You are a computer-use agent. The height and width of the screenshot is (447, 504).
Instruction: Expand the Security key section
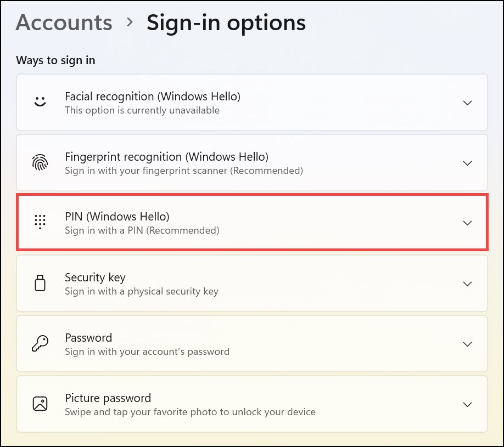467,284
